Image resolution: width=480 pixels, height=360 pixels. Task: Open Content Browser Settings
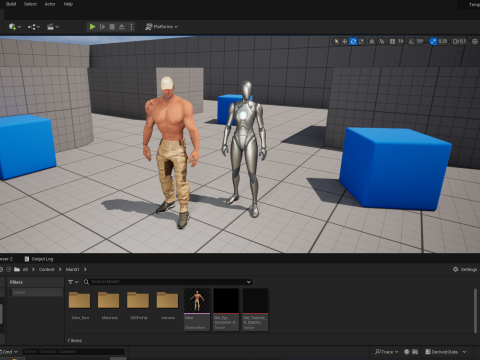pyautogui.click(x=465, y=269)
